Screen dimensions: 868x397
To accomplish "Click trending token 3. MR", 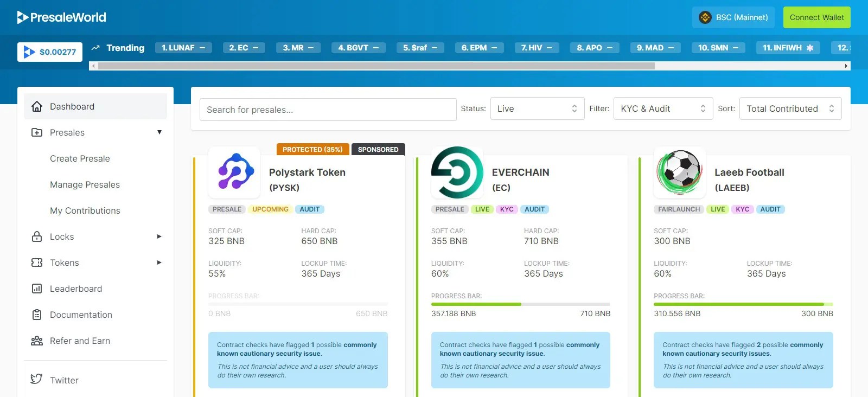I will pos(298,48).
